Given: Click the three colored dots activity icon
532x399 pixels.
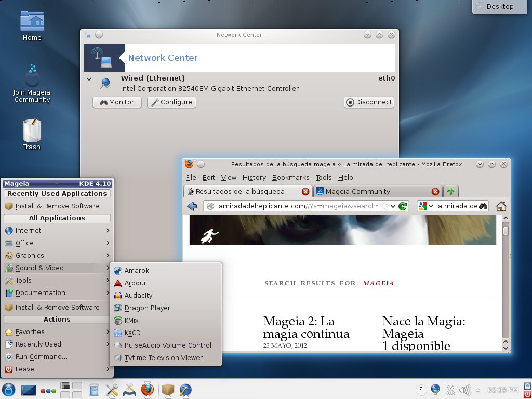Looking at the screenshot, I should click(x=48, y=391).
